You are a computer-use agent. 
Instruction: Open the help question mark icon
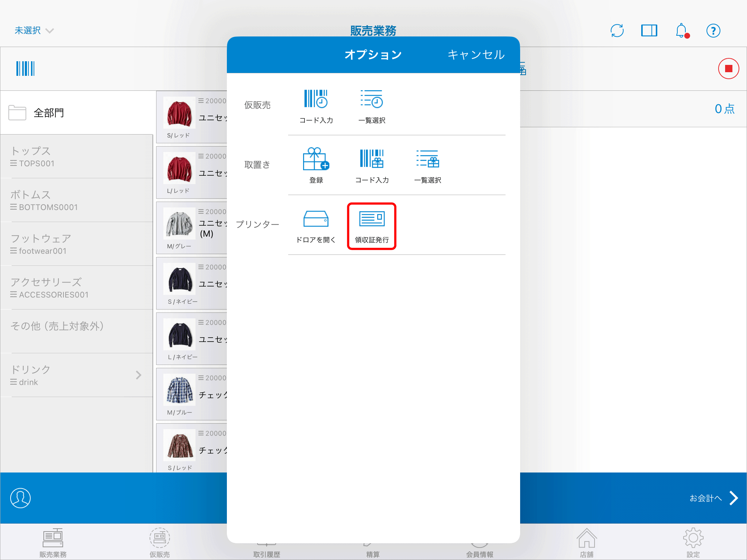tap(713, 31)
